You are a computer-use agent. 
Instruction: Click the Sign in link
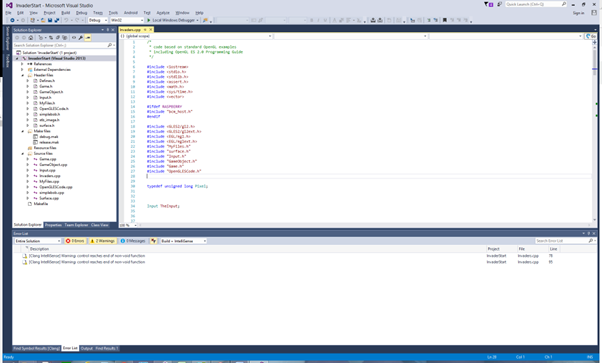[x=579, y=13]
